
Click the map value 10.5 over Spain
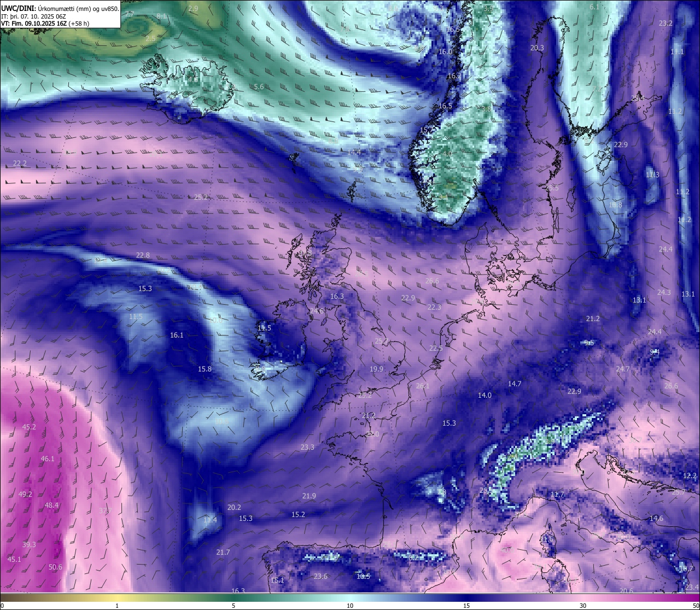(x=363, y=576)
